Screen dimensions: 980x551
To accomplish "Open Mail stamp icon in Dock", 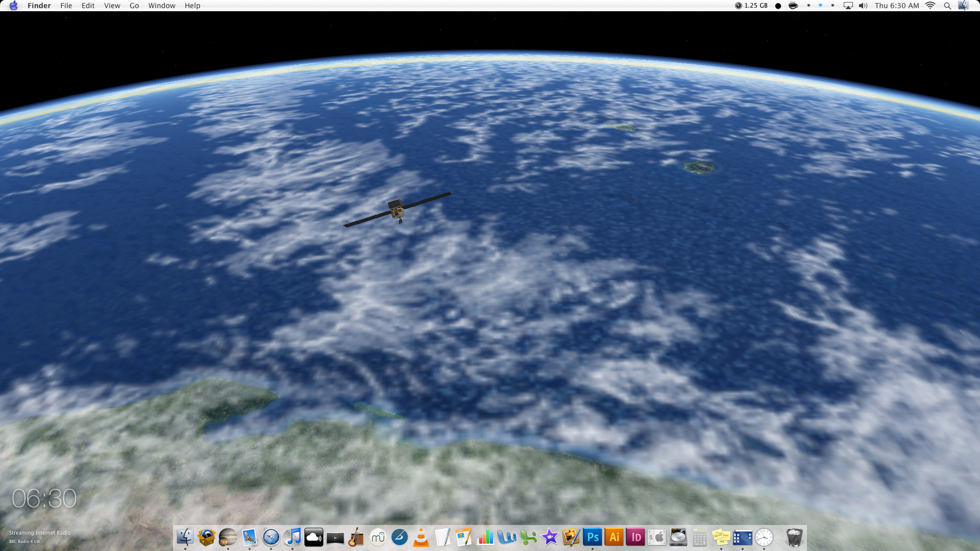I will 250,537.
